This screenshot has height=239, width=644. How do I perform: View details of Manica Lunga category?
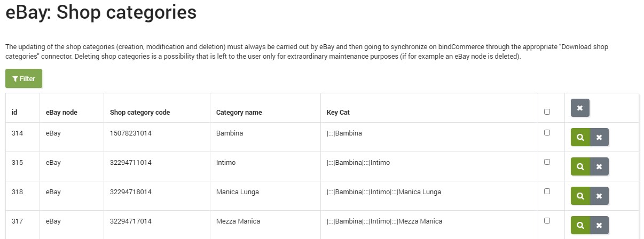pos(580,196)
